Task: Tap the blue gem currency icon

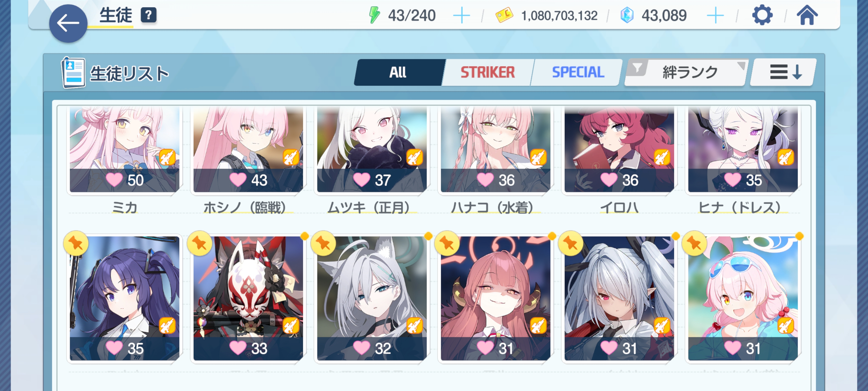Action: [627, 15]
